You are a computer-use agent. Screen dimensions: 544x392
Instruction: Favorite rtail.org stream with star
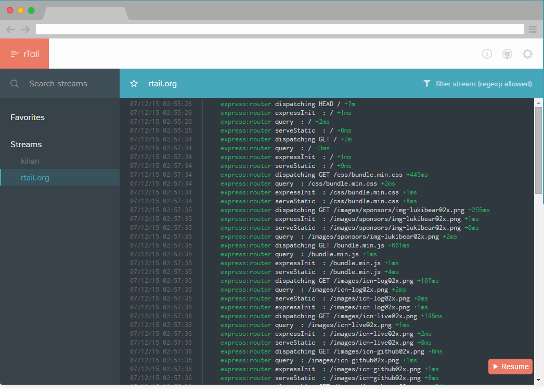134,84
